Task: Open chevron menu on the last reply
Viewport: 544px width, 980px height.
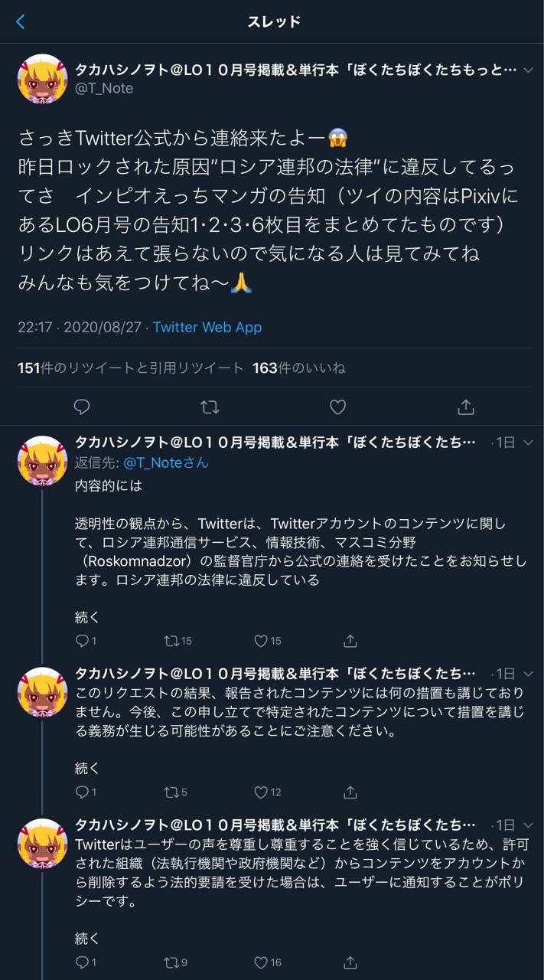Action: tap(528, 825)
